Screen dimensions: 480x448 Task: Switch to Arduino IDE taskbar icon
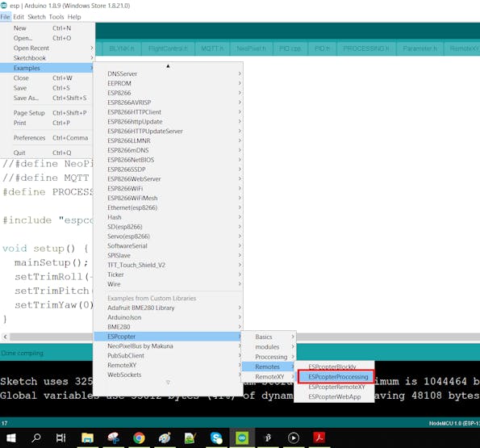point(242,438)
